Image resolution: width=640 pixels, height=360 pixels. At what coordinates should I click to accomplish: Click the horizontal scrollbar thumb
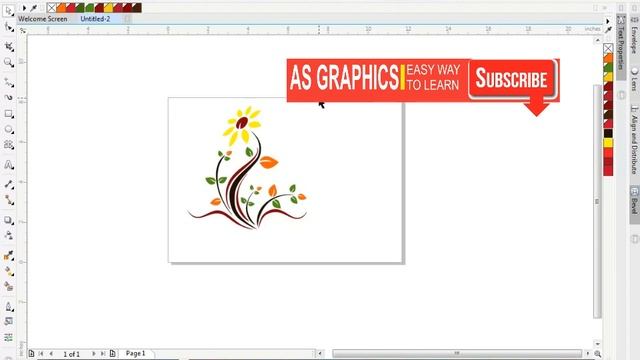tap(457, 354)
